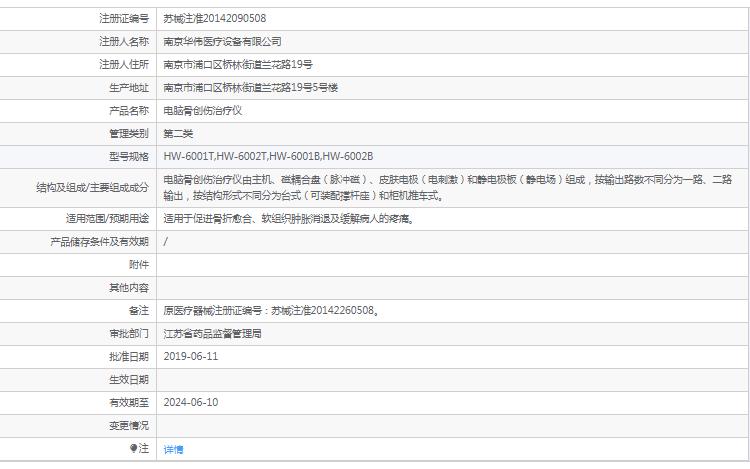The height and width of the screenshot is (469, 750).
Task: Click the 附件 label
Action: [139, 264]
